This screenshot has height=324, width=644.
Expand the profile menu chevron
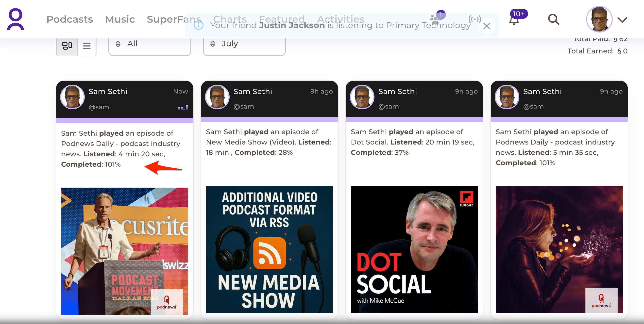click(x=622, y=19)
